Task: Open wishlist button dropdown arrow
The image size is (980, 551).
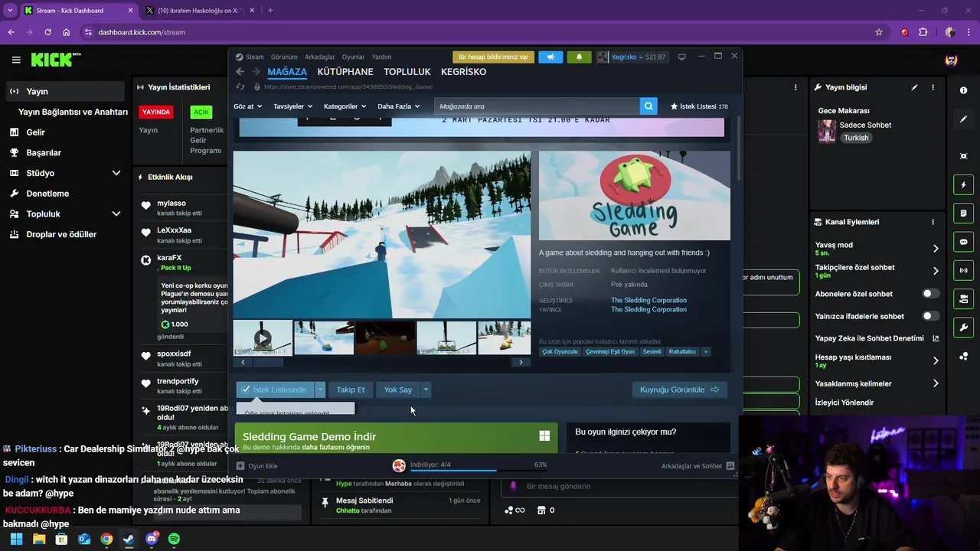Action: pyautogui.click(x=321, y=390)
